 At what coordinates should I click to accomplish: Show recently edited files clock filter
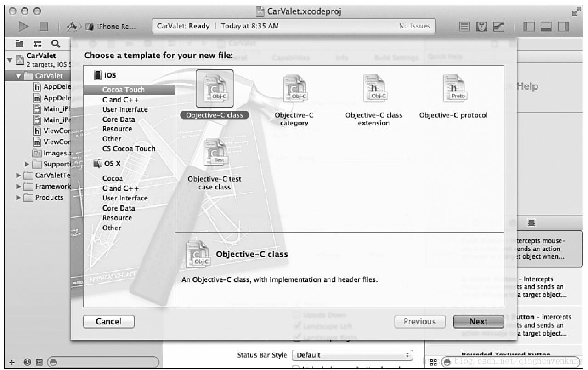tap(27, 362)
